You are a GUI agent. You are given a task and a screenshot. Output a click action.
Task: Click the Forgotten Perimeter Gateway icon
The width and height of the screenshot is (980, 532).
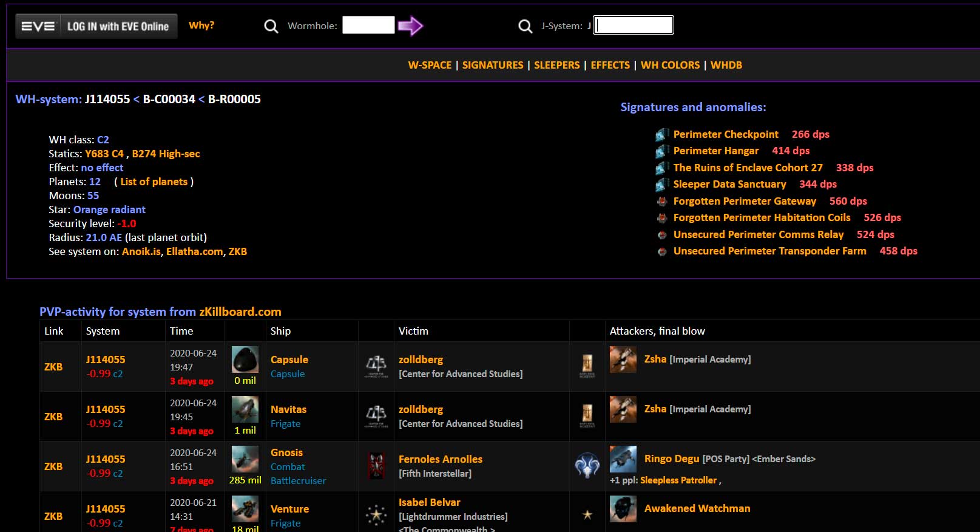pos(662,201)
